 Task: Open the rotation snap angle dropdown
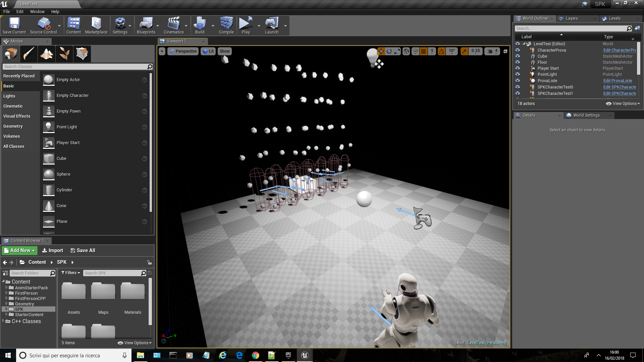pyautogui.click(x=452, y=51)
